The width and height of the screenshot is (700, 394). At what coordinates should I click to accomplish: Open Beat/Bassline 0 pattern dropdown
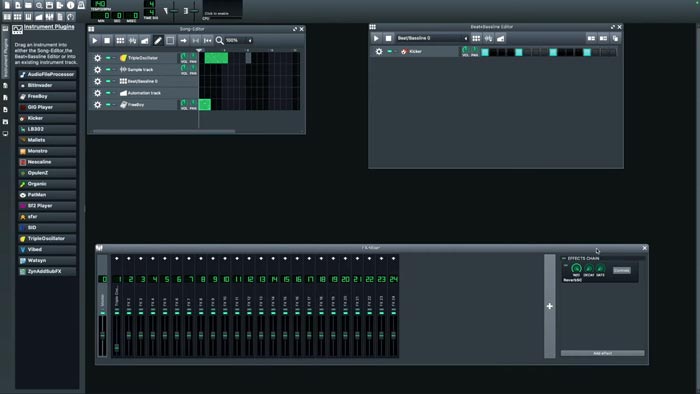click(432, 38)
